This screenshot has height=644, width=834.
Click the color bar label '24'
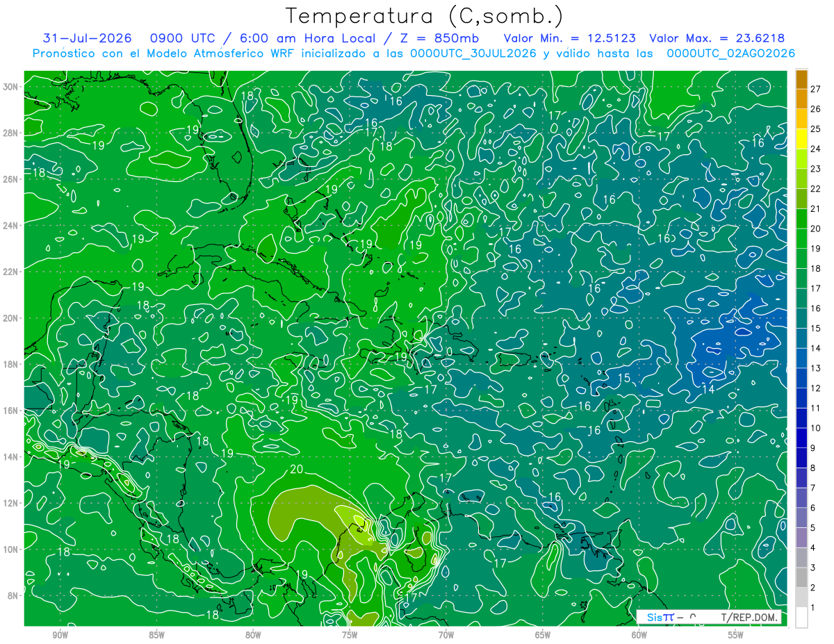point(816,148)
